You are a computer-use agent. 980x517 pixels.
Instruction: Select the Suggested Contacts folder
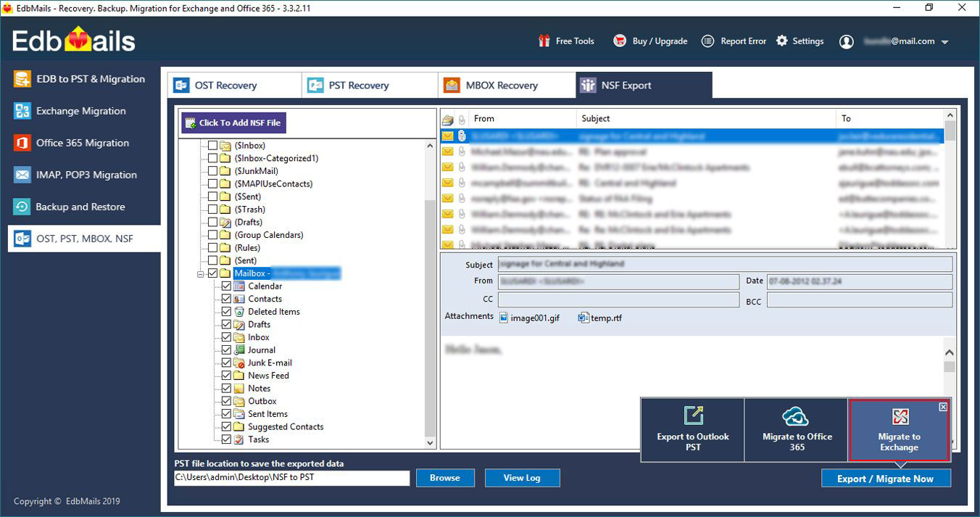(286, 427)
